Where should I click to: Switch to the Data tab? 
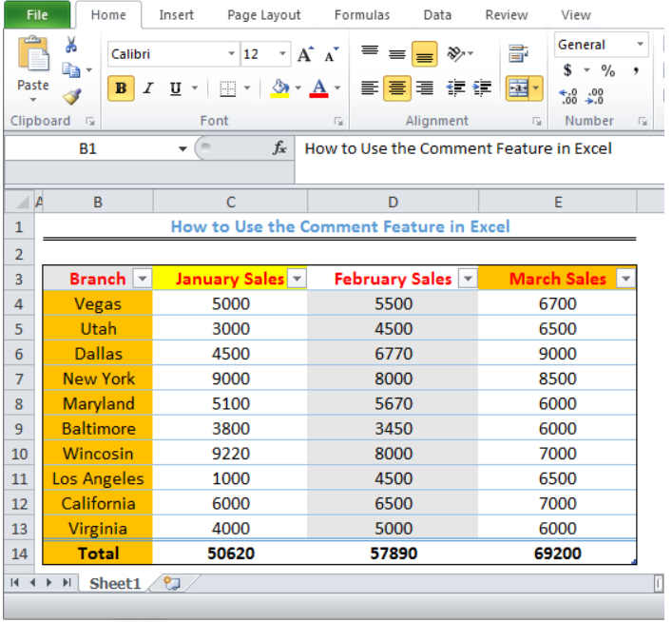click(x=437, y=15)
